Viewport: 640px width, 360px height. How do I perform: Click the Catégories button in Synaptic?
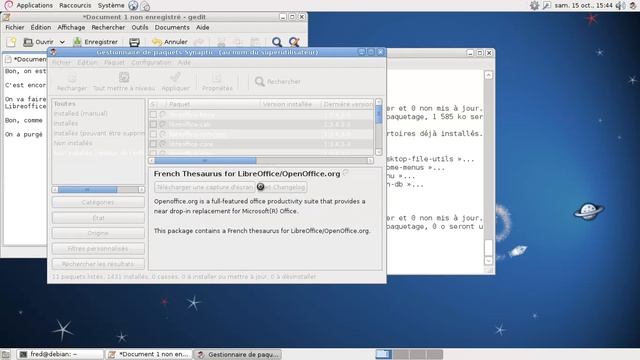[x=98, y=202]
